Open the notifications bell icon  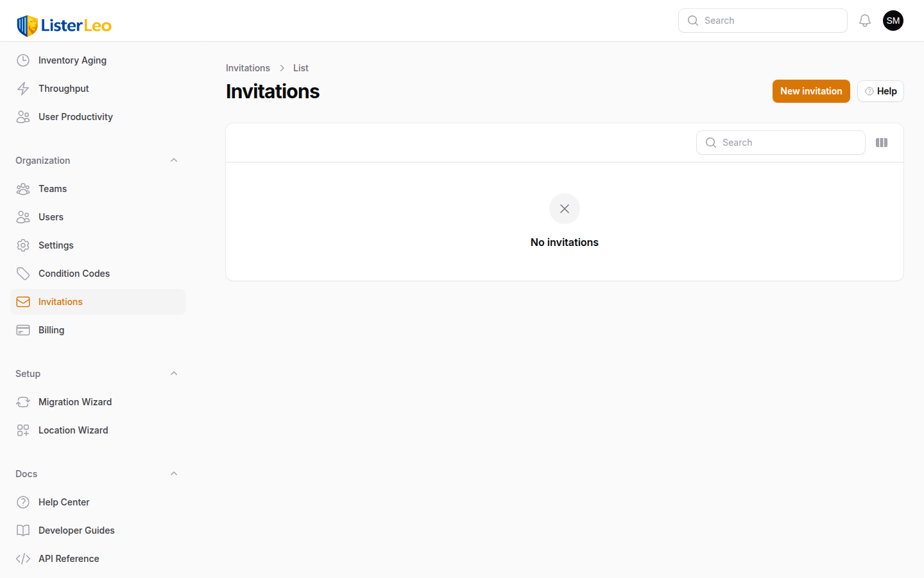click(864, 20)
